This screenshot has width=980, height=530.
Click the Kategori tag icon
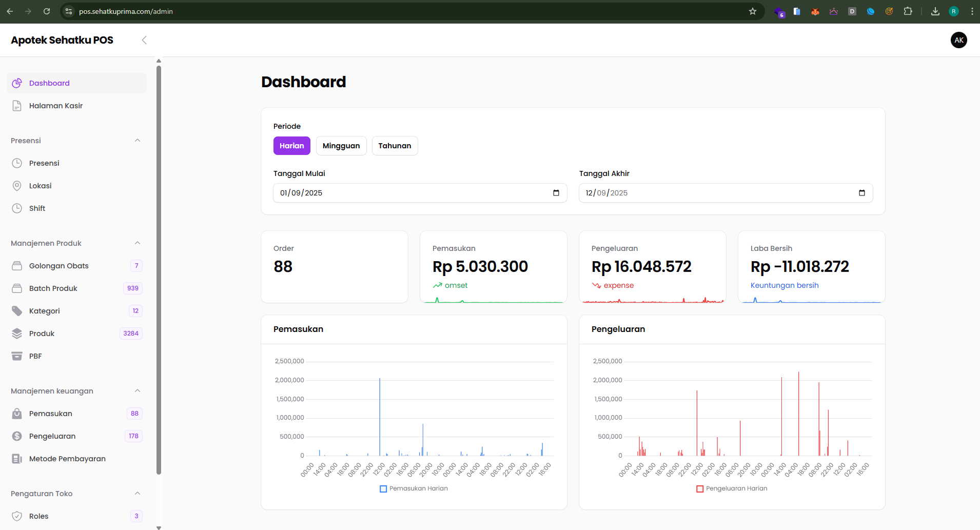pyautogui.click(x=17, y=311)
